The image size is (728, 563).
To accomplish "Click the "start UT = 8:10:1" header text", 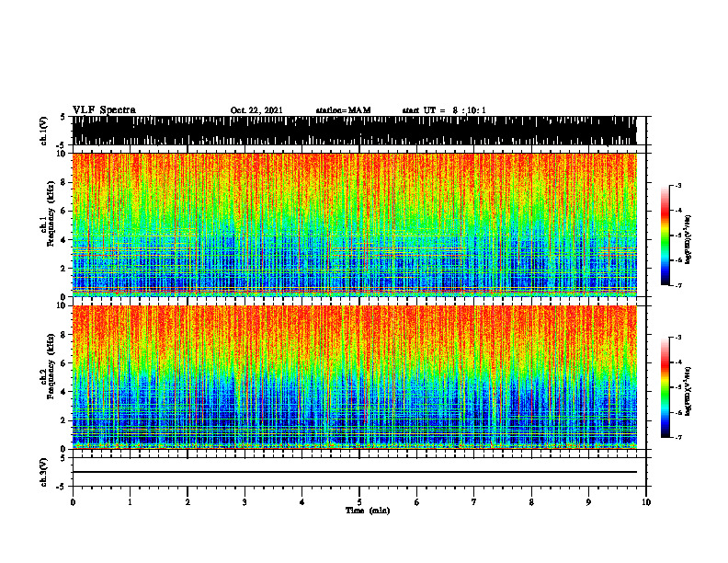I will [444, 110].
